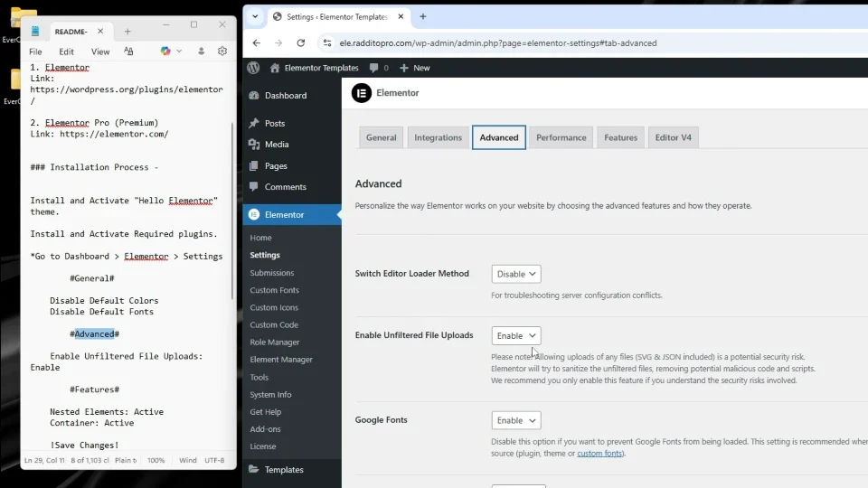Open Elementor Templates site home icon

(275, 68)
